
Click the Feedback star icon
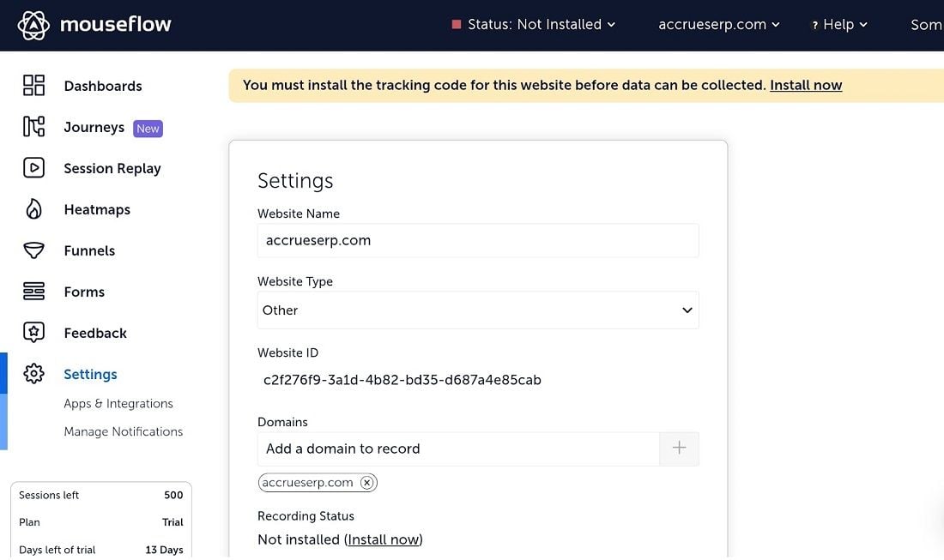tap(33, 333)
